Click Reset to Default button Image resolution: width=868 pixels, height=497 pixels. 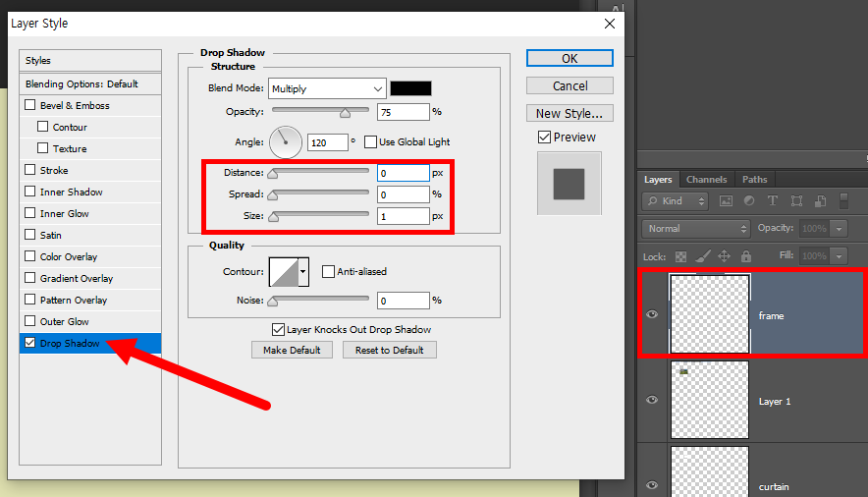(x=389, y=350)
